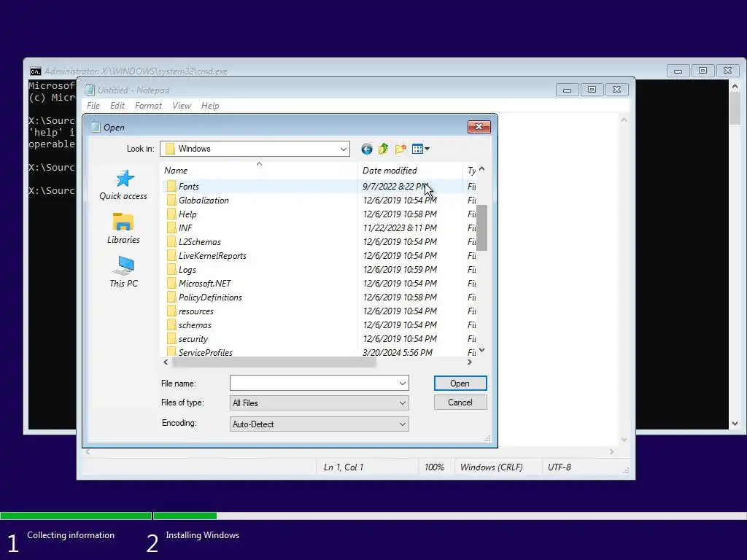747x560 pixels.
Task: Click '11/22/2023 8:11 PM' date cell
Action: (400, 227)
